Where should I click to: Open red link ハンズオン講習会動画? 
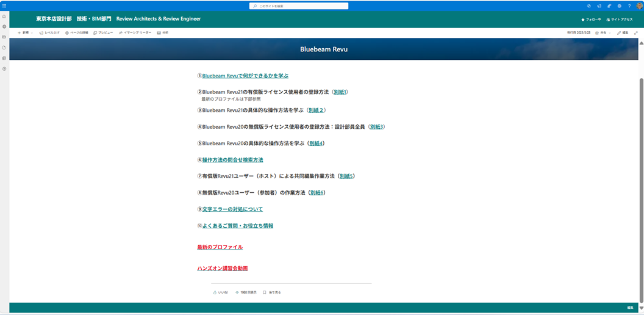tap(222, 269)
